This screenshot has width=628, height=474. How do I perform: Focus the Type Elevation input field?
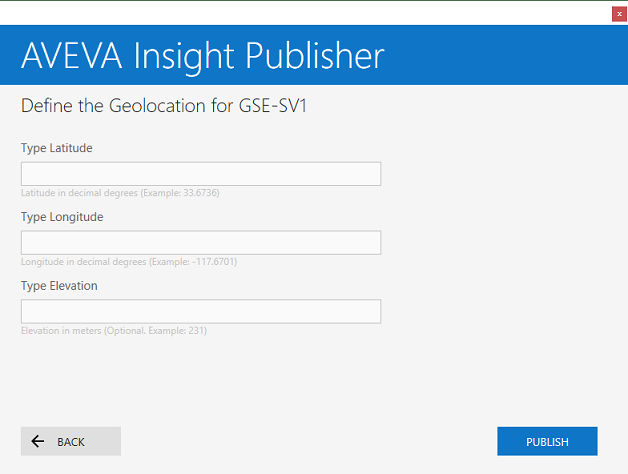point(201,312)
